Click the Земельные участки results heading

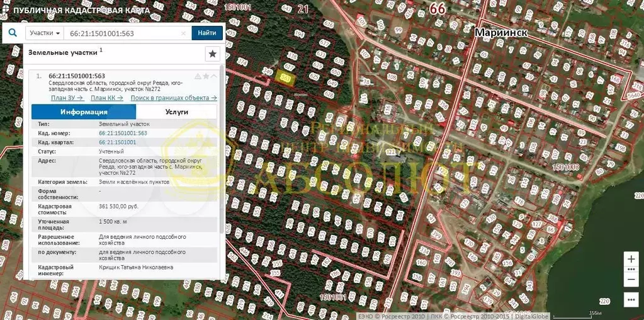(62, 52)
